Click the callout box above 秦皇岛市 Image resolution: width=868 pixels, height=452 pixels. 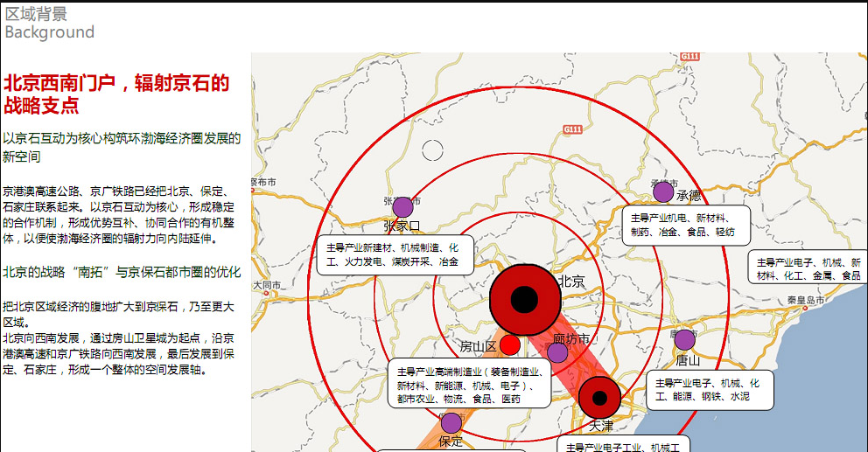pos(807,268)
